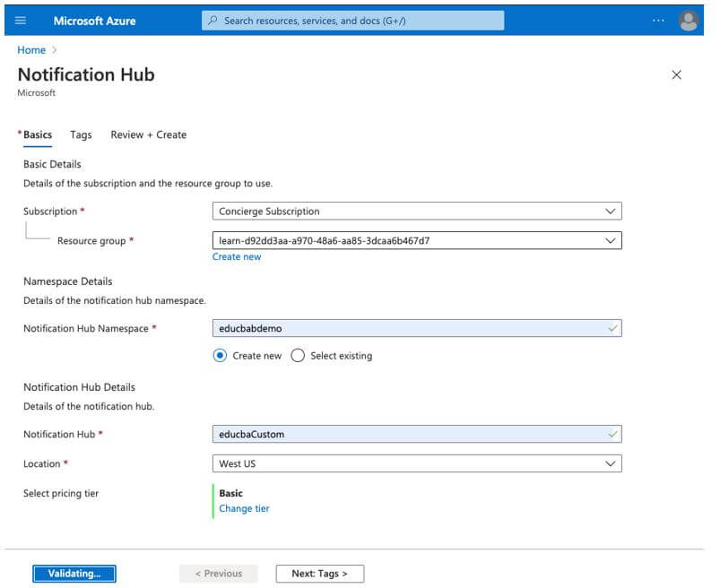
Task: Select the Create new radio button
Action: 221,356
